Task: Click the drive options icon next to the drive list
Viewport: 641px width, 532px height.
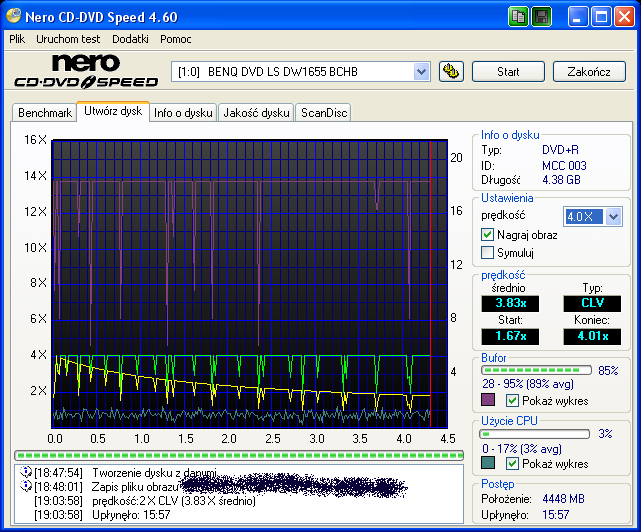Action: pyautogui.click(x=451, y=72)
